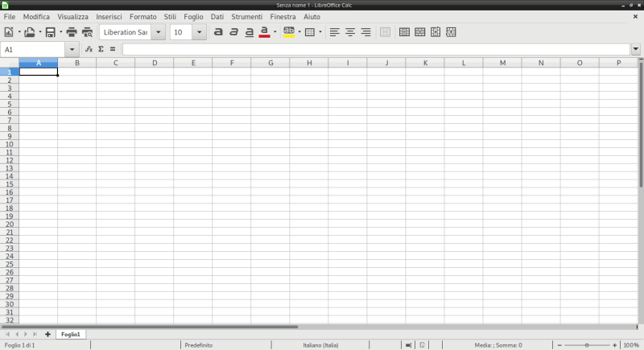Click the horizontal scrollbar thumb

click(150, 327)
